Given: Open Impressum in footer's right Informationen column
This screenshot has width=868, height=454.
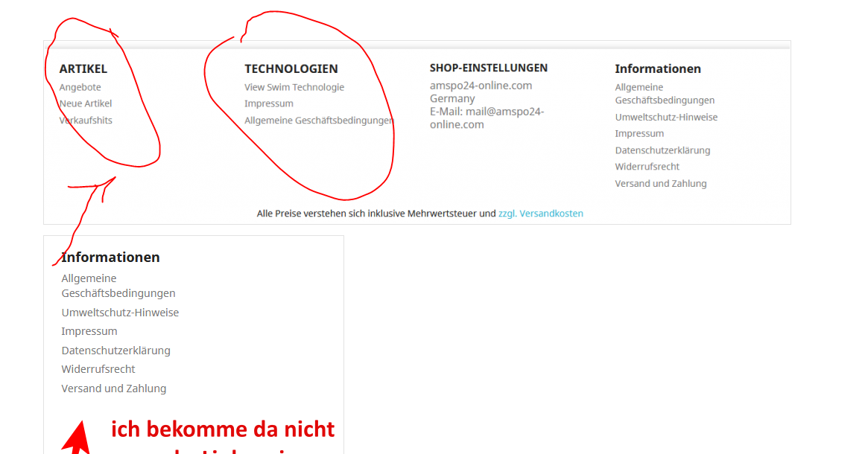Looking at the screenshot, I should point(639,133).
